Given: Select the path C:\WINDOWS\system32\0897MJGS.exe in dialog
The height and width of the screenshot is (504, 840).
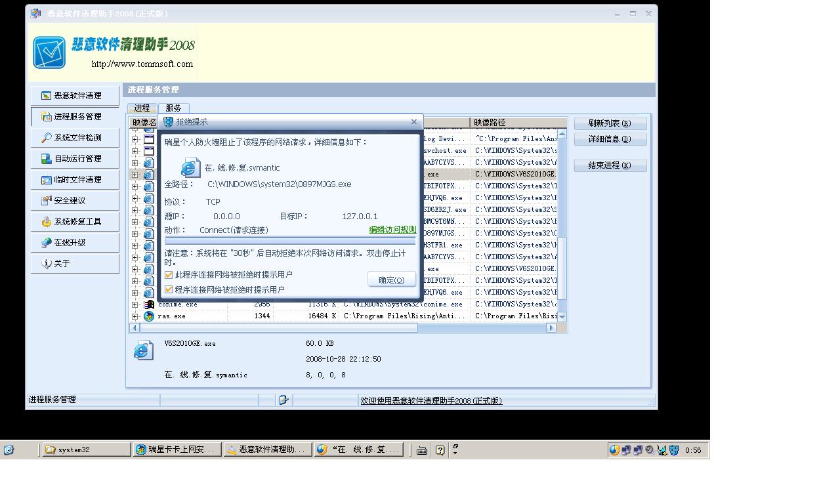Looking at the screenshot, I should pyautogui.click(x=280, y=184).
